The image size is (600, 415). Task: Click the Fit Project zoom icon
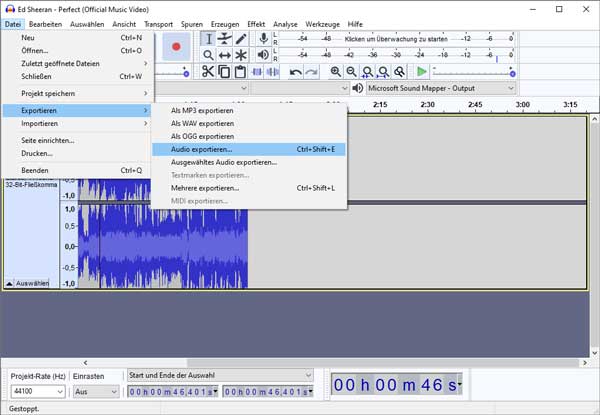(383, 72)
